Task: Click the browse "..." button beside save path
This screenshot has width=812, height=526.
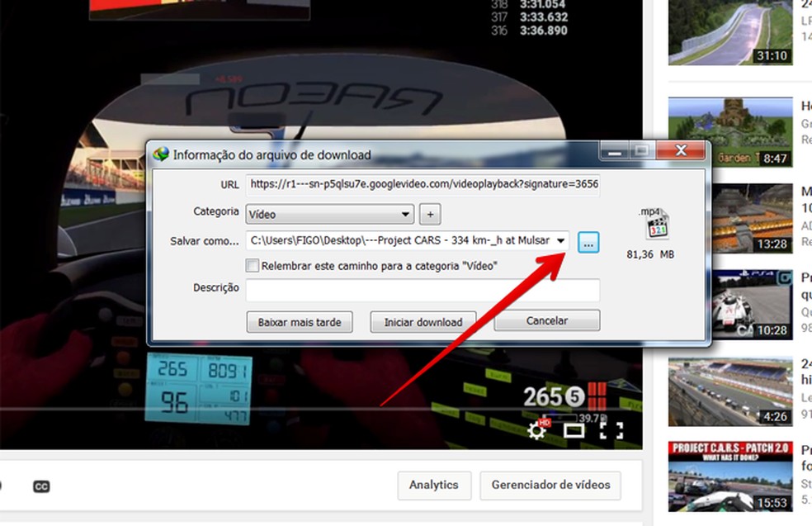Action: [x=588, y=243]
